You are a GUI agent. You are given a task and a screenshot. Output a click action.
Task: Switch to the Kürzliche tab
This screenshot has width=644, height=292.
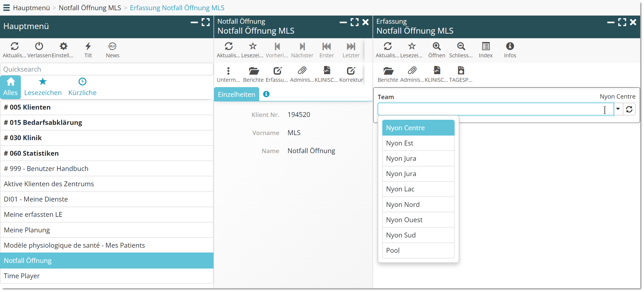coord(82,87)
